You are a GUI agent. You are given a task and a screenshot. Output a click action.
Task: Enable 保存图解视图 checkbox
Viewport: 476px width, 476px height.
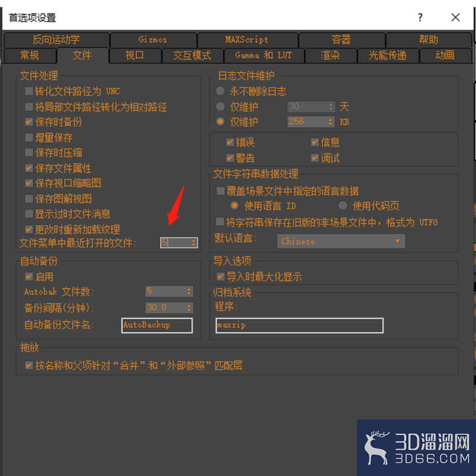click(29, 199)
